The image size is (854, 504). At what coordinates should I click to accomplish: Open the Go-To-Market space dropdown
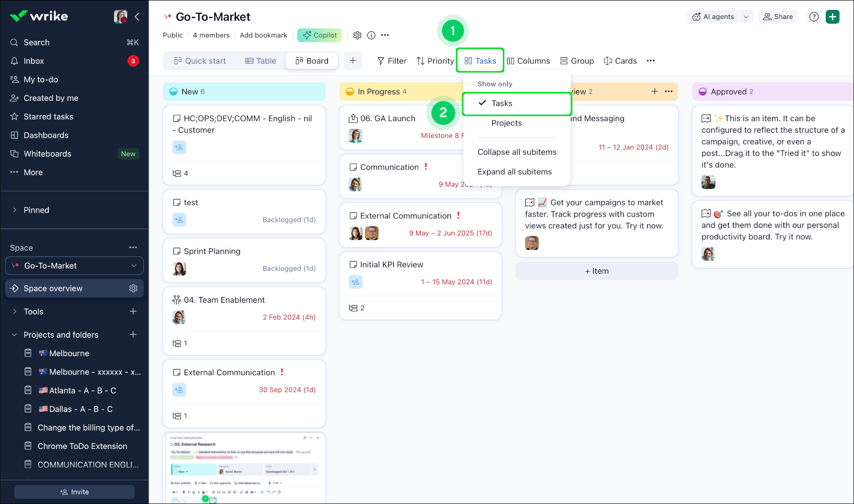click(x=74, y=266)
